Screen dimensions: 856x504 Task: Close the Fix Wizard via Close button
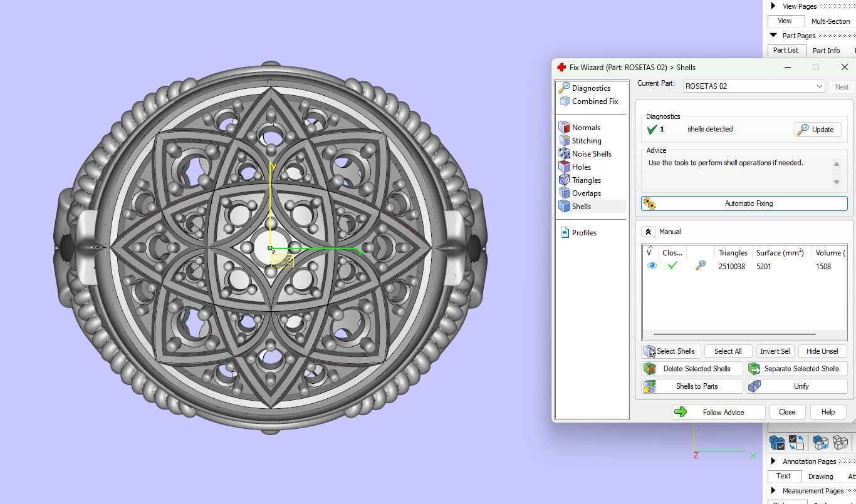click(x=787, y=412)
